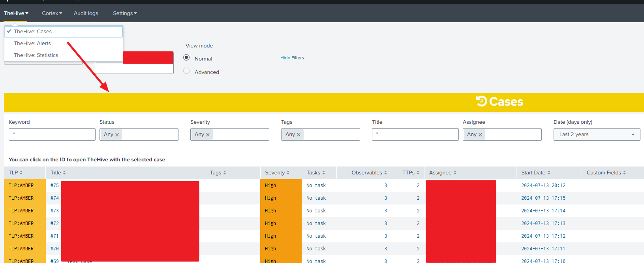Viewport: 644px width, 263px height.
Task: Click the Hide Filters link
Action: point(292,58)
